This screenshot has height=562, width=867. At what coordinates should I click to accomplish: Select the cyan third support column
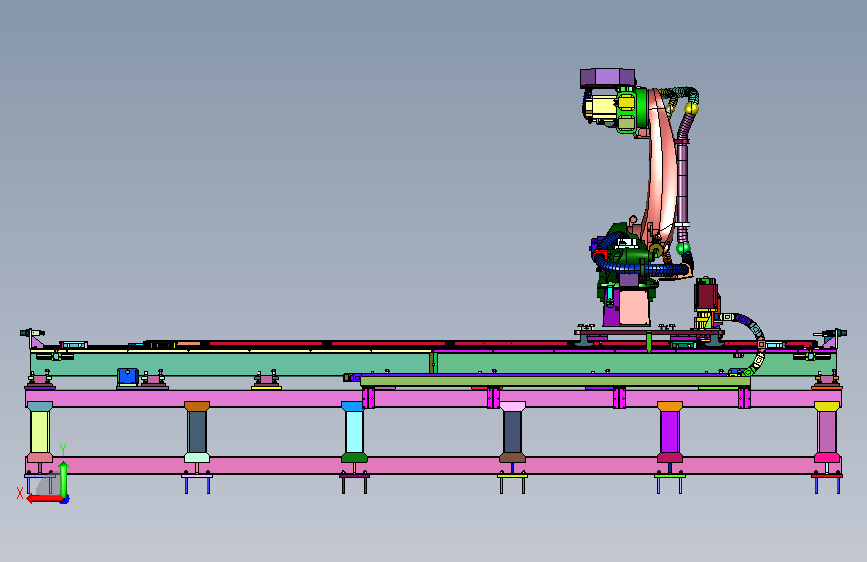354,432
